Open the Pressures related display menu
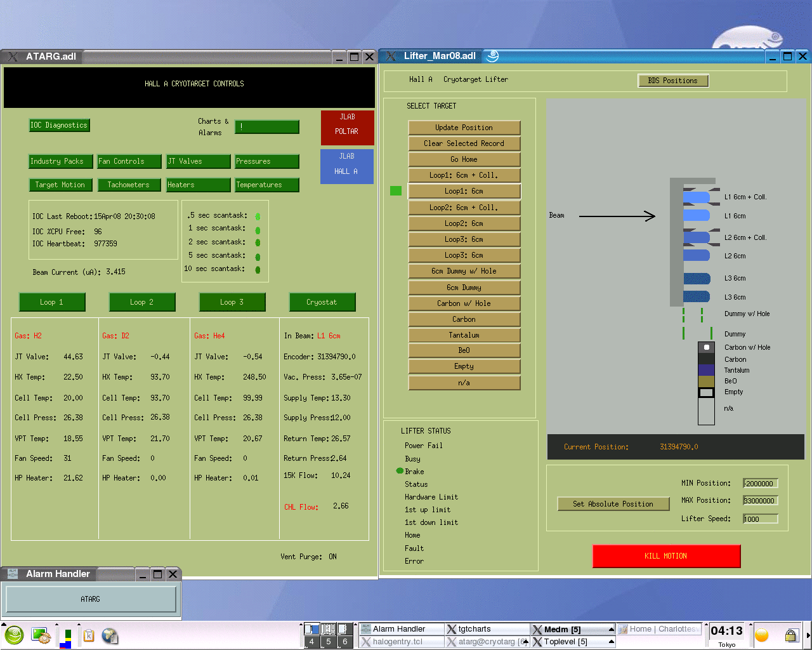Image resolution: width=812 pixels, height=650 pixels. pyautogui.click(x=267, y=161)
